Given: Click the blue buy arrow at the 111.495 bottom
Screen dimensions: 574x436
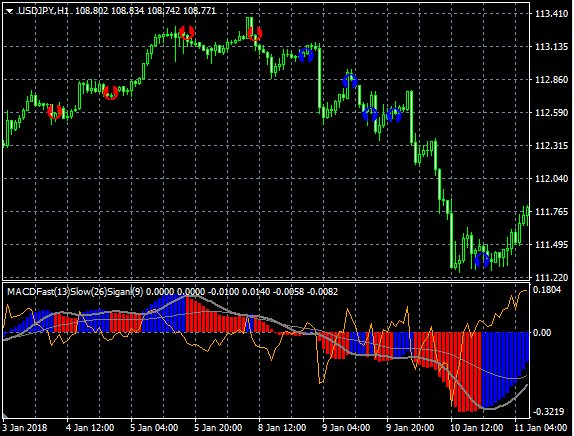Looking at the screenshot, I should click(482, 260).
